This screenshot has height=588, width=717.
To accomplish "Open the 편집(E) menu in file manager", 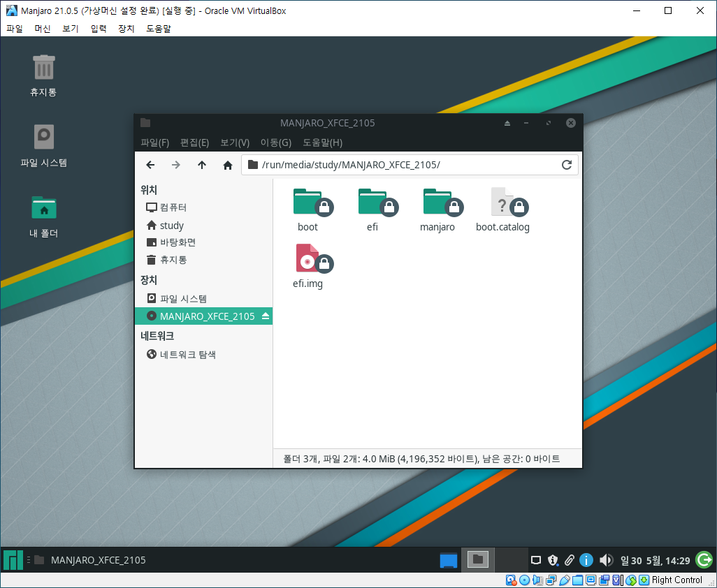I will pyautogui.click(x=194, y=142).
